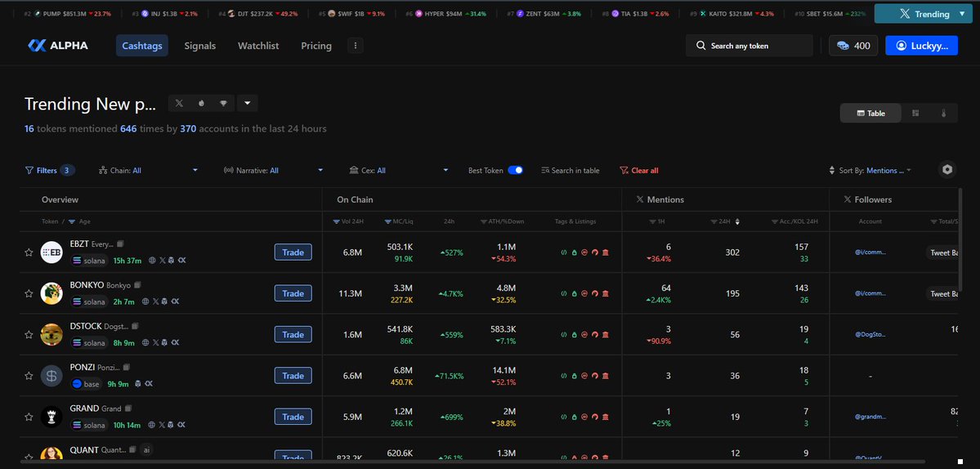The width and height of the screenshot is (980, 469).
Task: Click Trade button for BONKYO
Action: (x=293, y=293)
